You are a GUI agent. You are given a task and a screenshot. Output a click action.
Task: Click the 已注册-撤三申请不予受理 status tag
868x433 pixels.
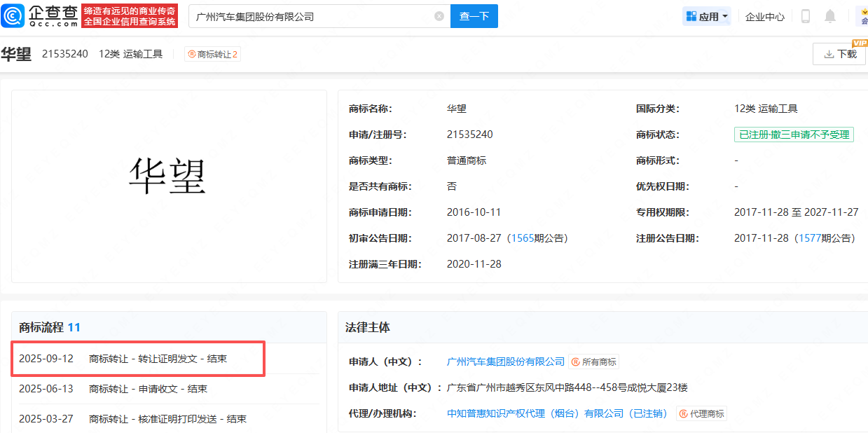[x=794, y=135]
